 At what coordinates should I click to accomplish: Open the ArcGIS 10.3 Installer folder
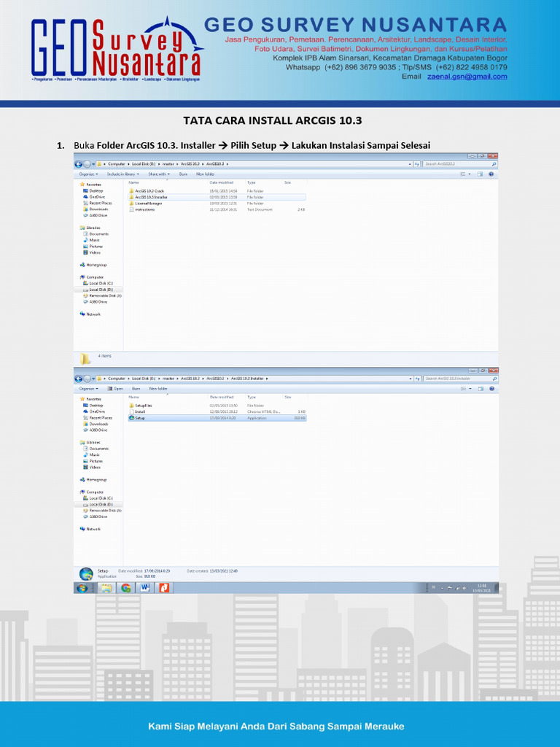point(217,197)
